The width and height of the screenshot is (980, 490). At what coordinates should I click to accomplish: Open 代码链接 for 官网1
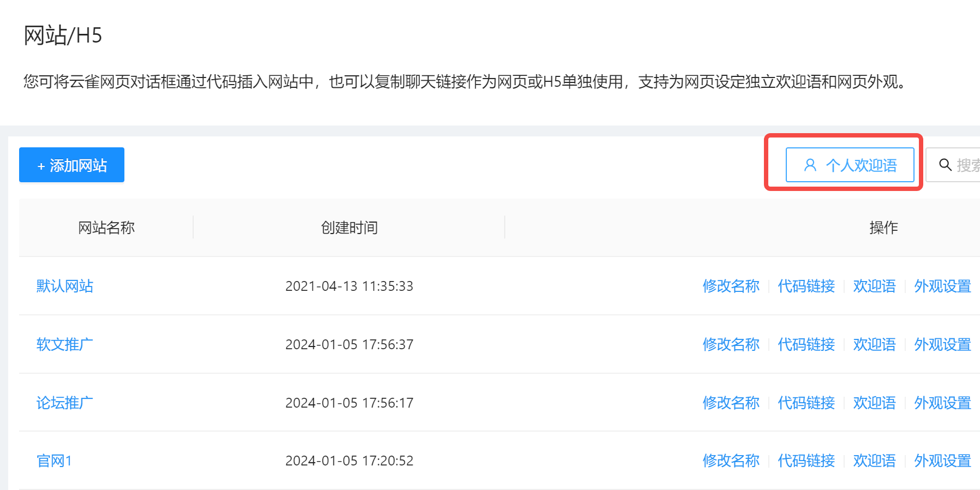806,461
